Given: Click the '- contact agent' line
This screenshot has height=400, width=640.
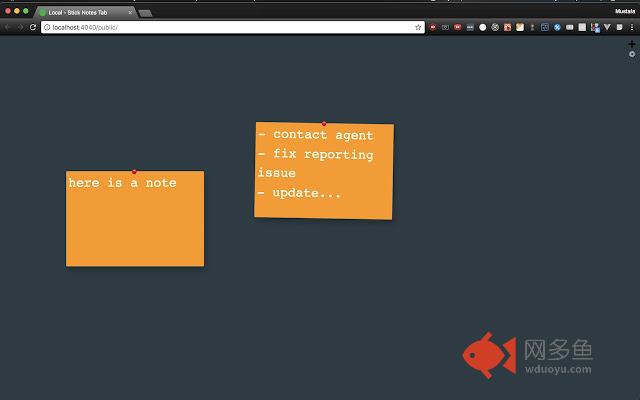Looking at the screenshot, I should (316, 135).
